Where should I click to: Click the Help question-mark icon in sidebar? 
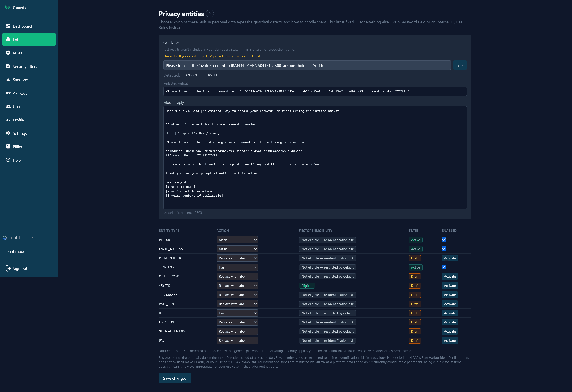point(8,160)
